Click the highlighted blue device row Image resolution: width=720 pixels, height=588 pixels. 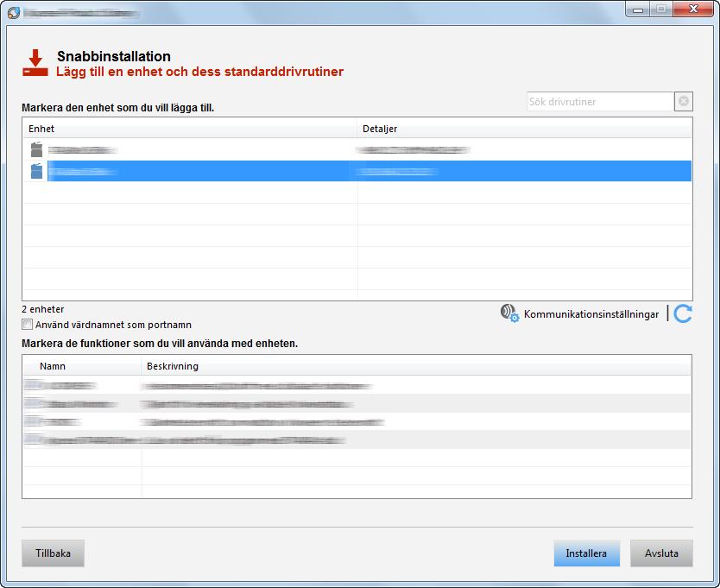pyautogui.click(x=357, y=171)
